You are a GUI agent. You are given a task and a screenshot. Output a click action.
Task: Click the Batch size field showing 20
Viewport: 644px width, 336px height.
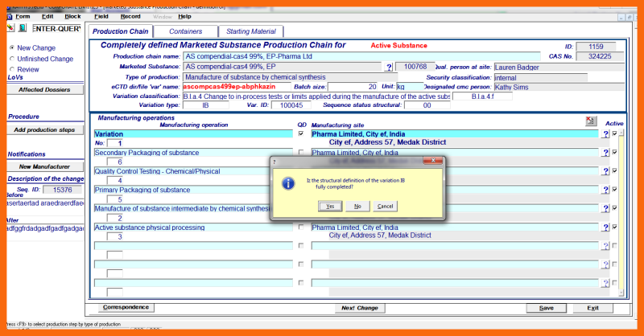pos(353,87)
